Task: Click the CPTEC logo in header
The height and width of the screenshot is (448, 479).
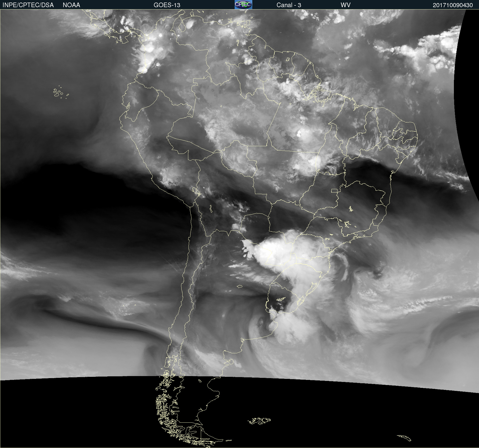Action: (243, 5)
